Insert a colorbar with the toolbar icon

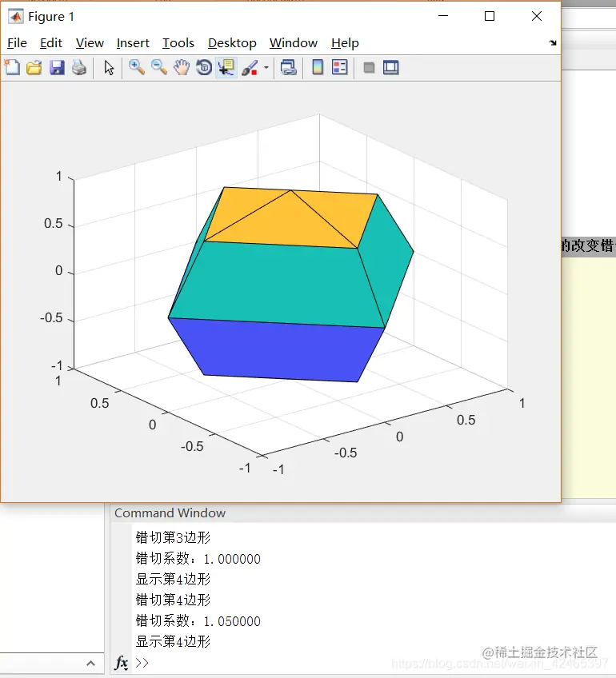click(318, 67)
